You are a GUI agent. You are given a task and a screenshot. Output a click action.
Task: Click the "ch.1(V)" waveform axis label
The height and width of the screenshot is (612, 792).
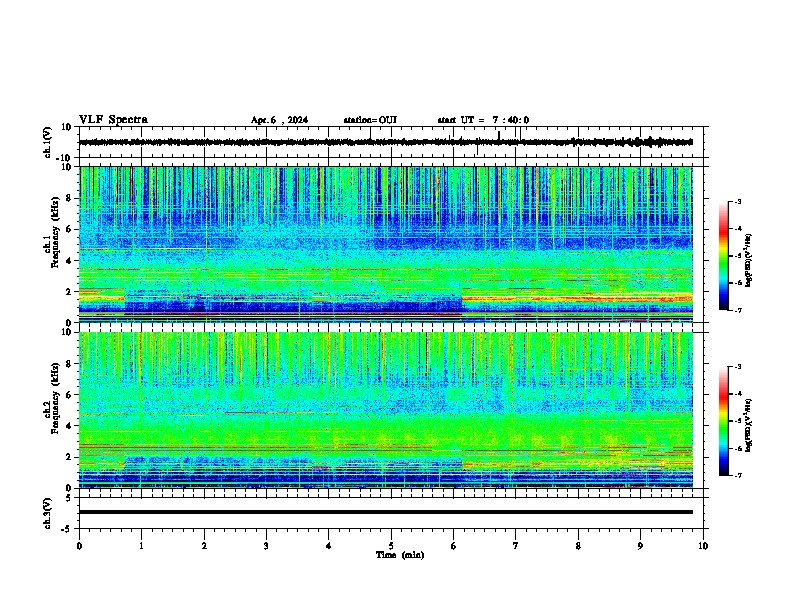[x=47, y=142]
